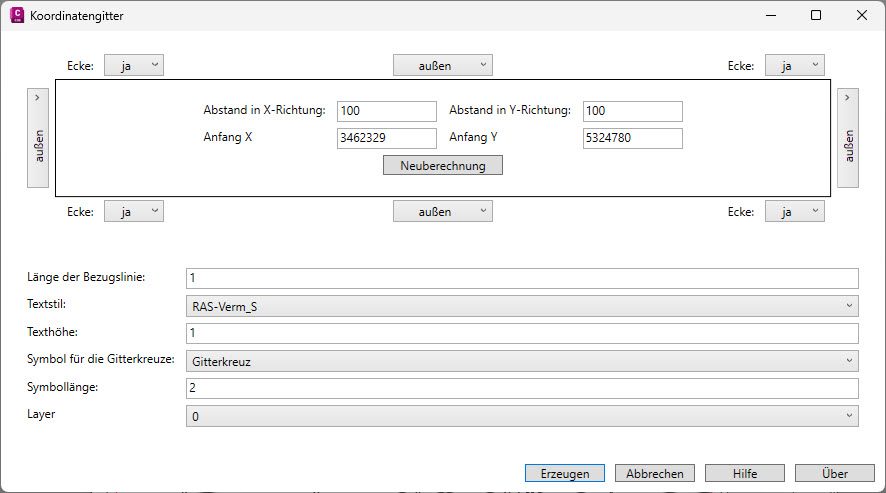Click the Erzeugen button
886x493 pixels.
[565, 473]
